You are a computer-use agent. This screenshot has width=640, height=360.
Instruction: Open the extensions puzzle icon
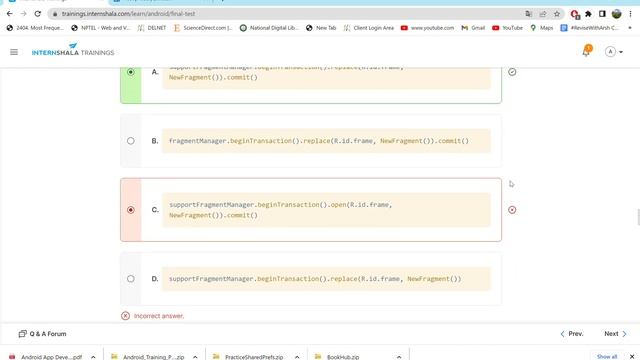588,14
